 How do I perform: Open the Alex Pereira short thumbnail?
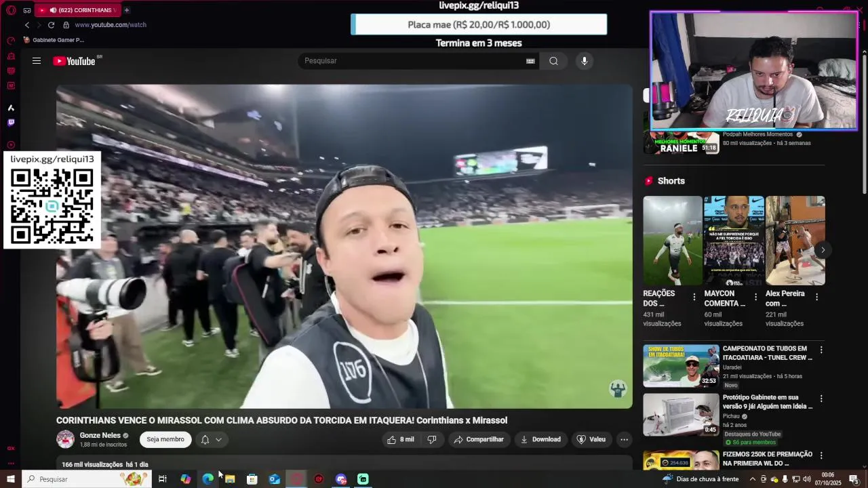point(795,241)
